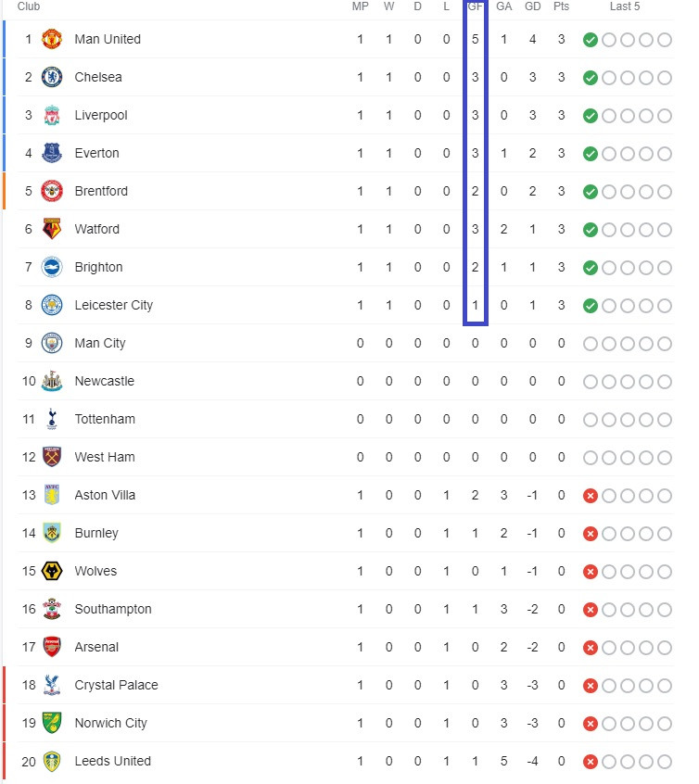Click Aston Villa's red loss marker

(591, 496)
